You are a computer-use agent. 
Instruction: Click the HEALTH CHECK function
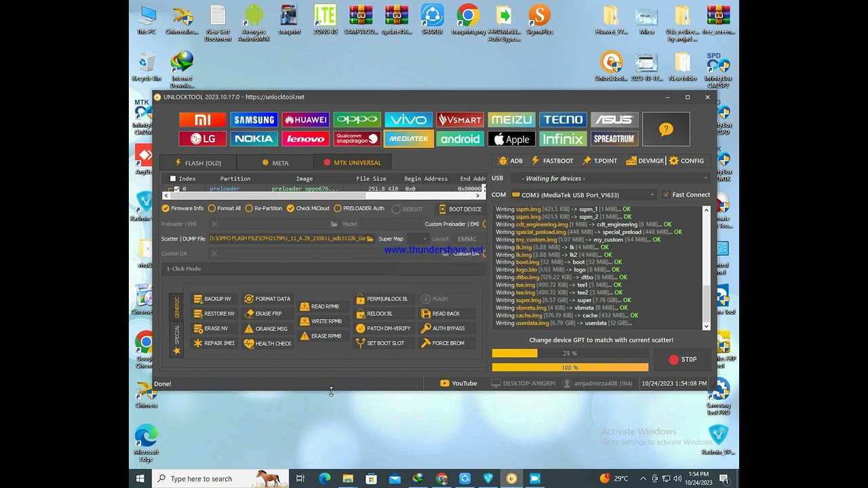tap(268, 344)
